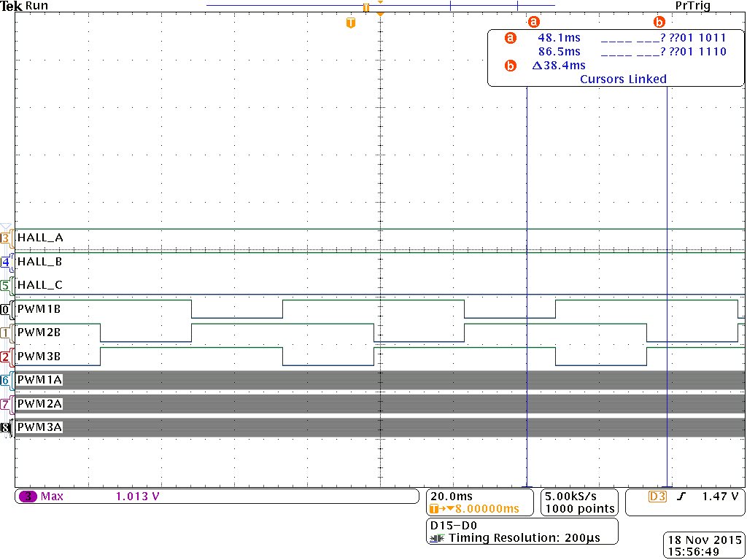The image size is (747, 560).
Task: Select the PWM2B channel 1 indicator
Action: coord(5,332)
